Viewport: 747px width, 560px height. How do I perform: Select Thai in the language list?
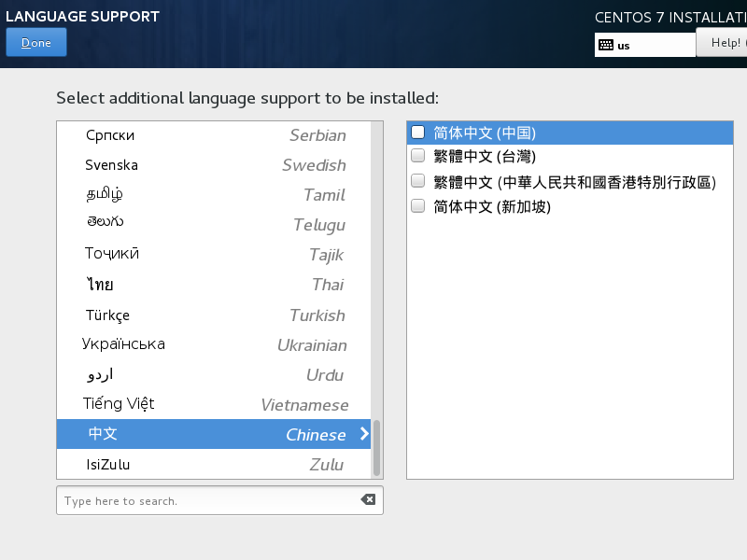pyautogui.click(x=214, y=285)
